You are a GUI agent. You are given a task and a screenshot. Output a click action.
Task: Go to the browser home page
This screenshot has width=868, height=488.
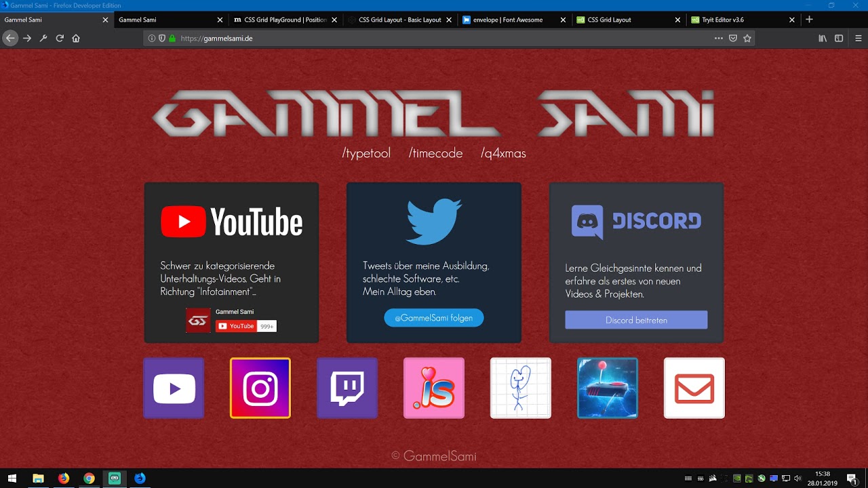(76, 39)
